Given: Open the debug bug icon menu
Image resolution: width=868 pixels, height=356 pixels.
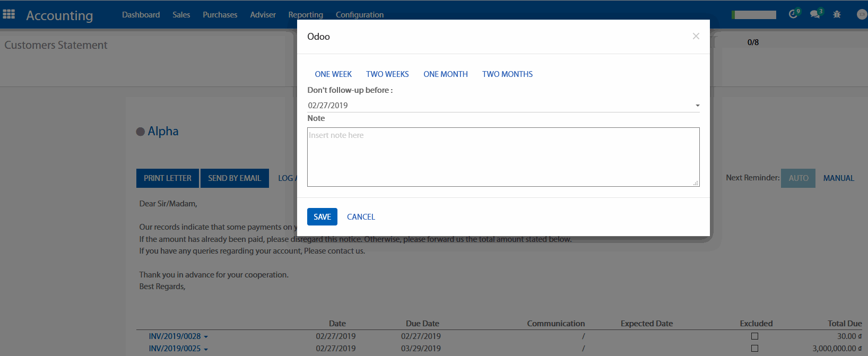Looking at the screenshot, I should pyautogui.click(x=837, y=14).
